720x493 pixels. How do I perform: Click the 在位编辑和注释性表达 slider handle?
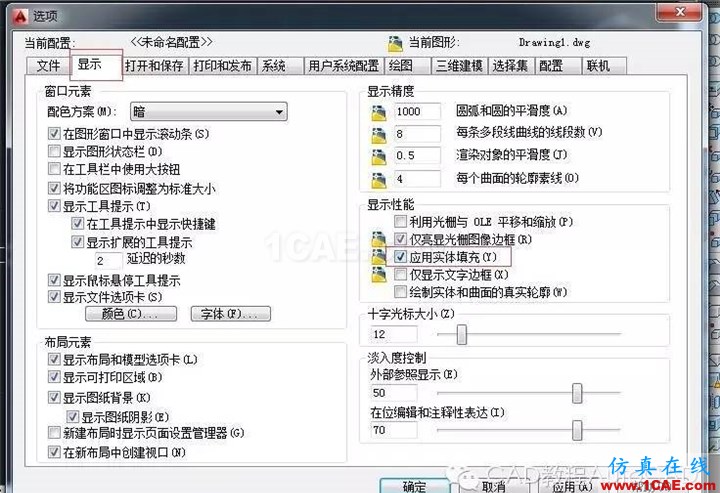(577, 431)
